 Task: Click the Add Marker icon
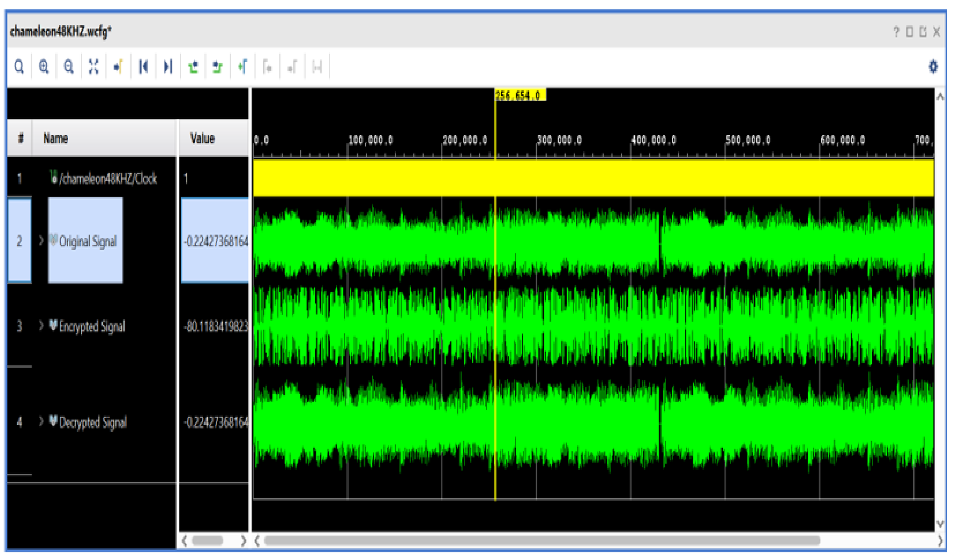point(243,67)
